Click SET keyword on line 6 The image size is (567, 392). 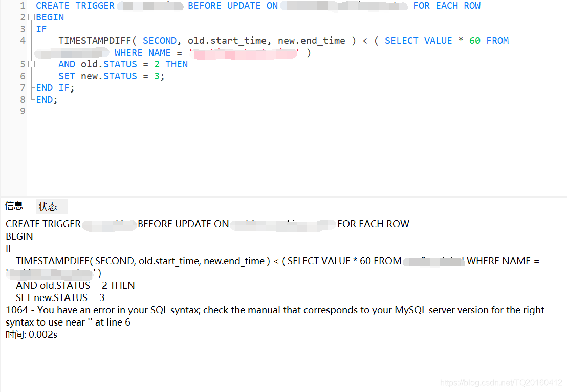pos(67,76)
